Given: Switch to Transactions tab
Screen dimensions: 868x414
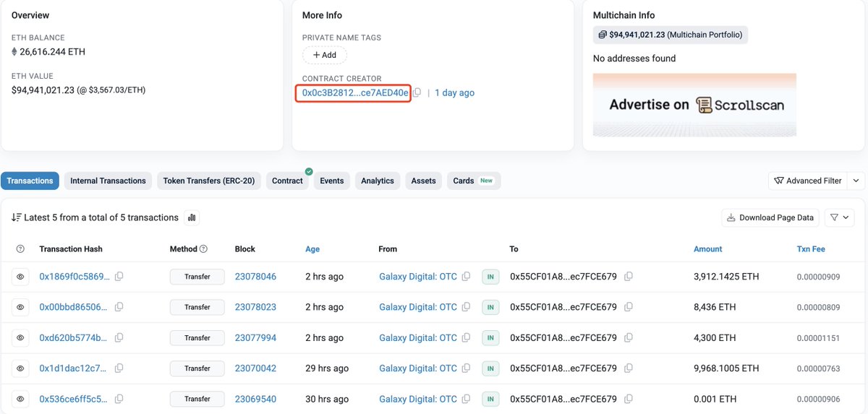Looking at the screenshot, I should click(x=30, y=181).
